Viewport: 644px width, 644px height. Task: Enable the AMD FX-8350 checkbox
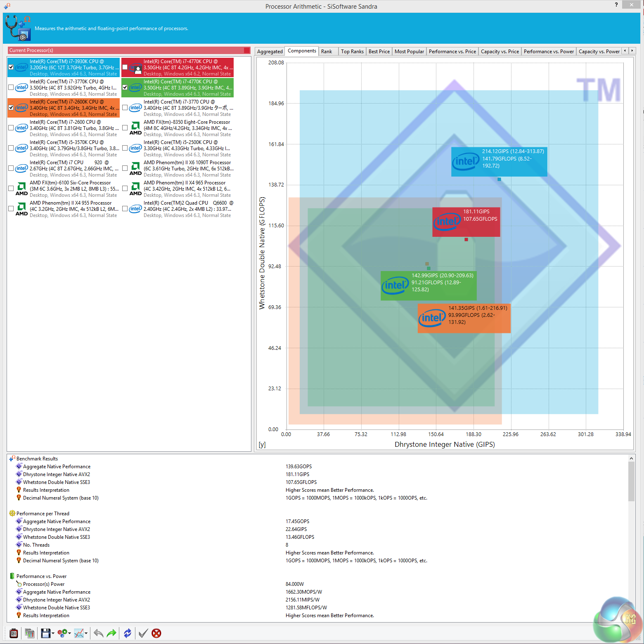(x=125, y=128)
